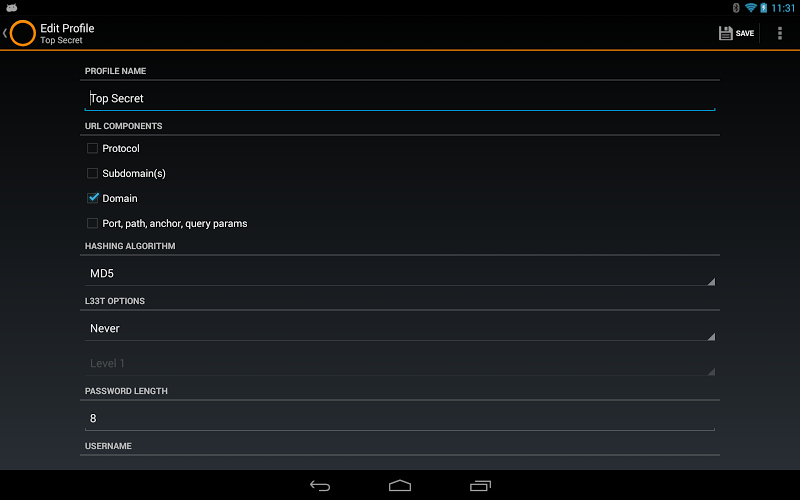800x500 pixels.
Task: Expand the L33T options Never dropdown
Action: tap(400, 329)
